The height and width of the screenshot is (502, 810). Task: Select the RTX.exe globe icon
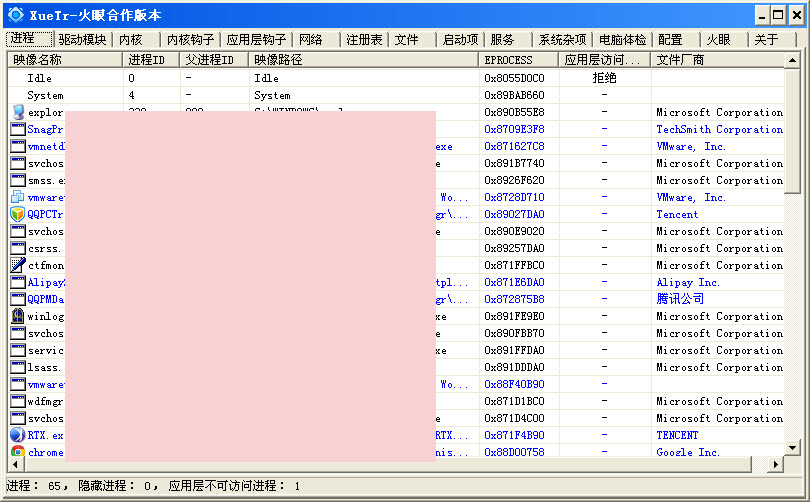[x=18, y=435]
